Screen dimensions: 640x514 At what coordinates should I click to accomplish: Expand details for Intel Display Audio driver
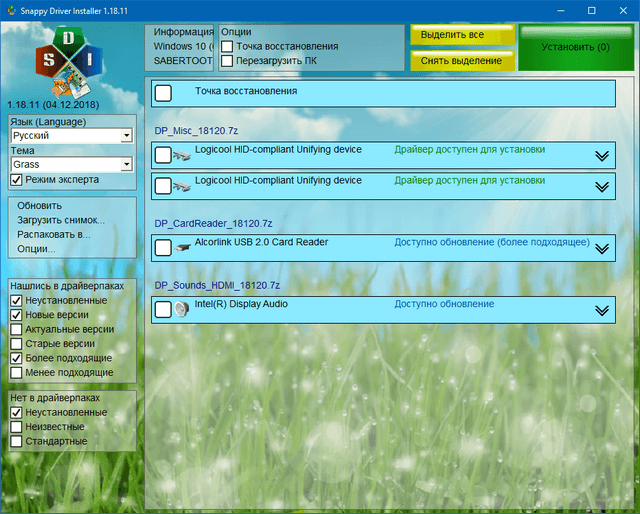601,310
